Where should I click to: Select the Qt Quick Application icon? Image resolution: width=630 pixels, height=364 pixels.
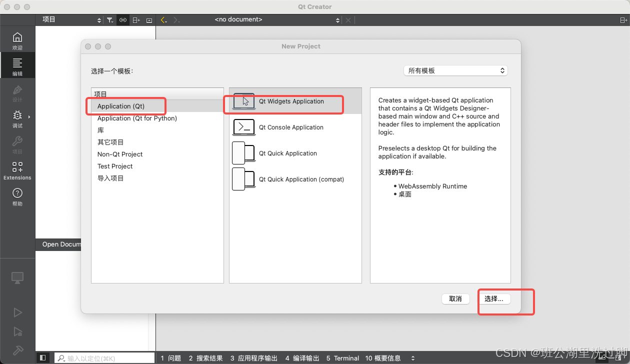pos(243,153)
